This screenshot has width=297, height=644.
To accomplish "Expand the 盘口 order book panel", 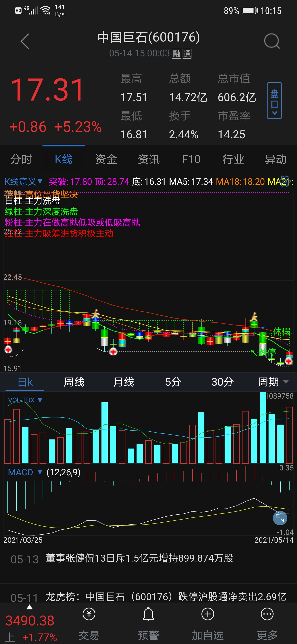I will [x=274, y=101].
